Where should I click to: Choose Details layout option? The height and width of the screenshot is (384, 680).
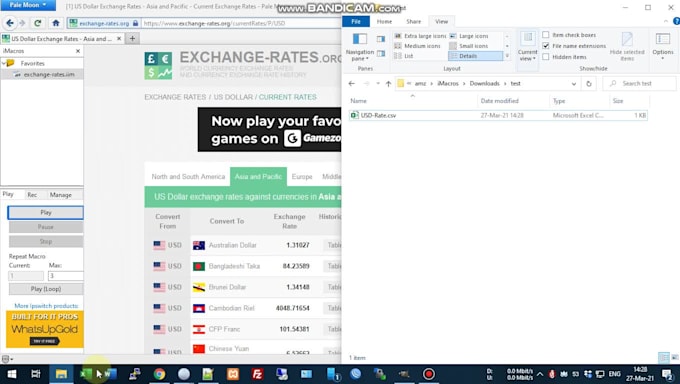coord(475,56)
